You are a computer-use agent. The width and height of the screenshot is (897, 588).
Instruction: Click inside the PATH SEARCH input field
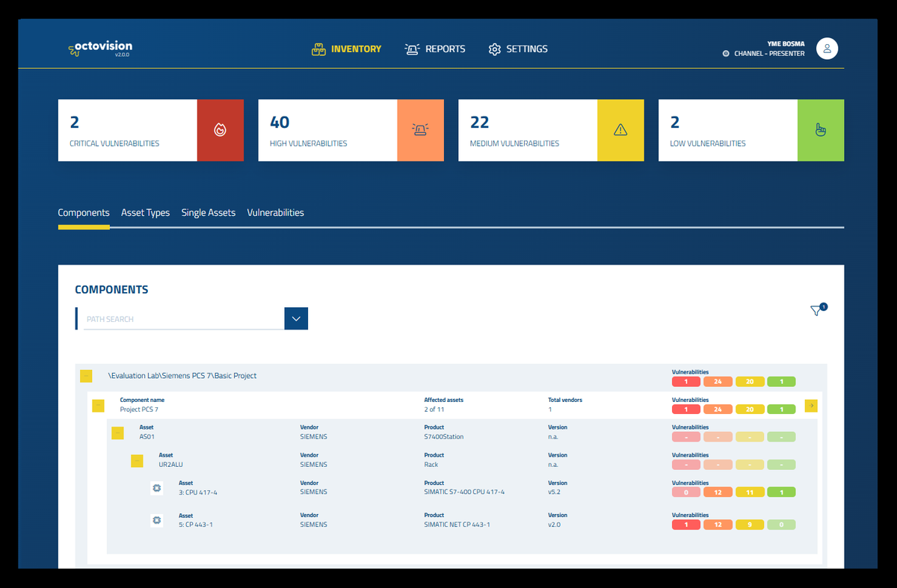pyautogui.click(x=179, y=318)
